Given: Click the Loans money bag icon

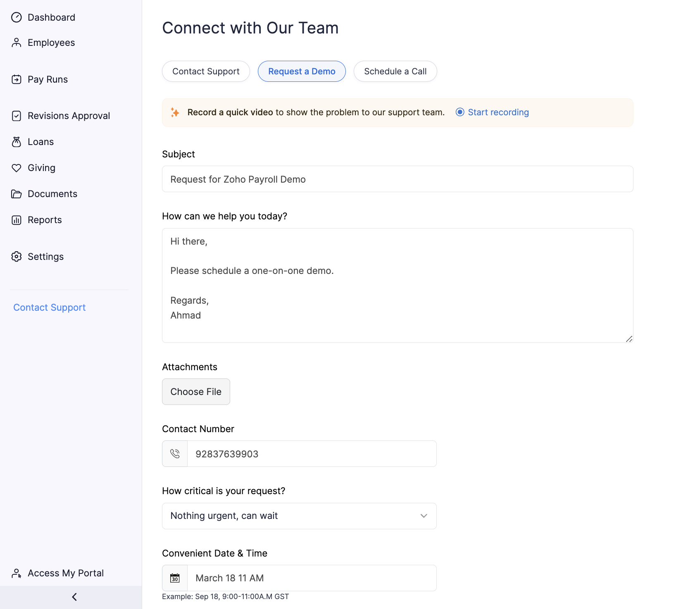Looking at the screenshot, I should tap(17, 142).
